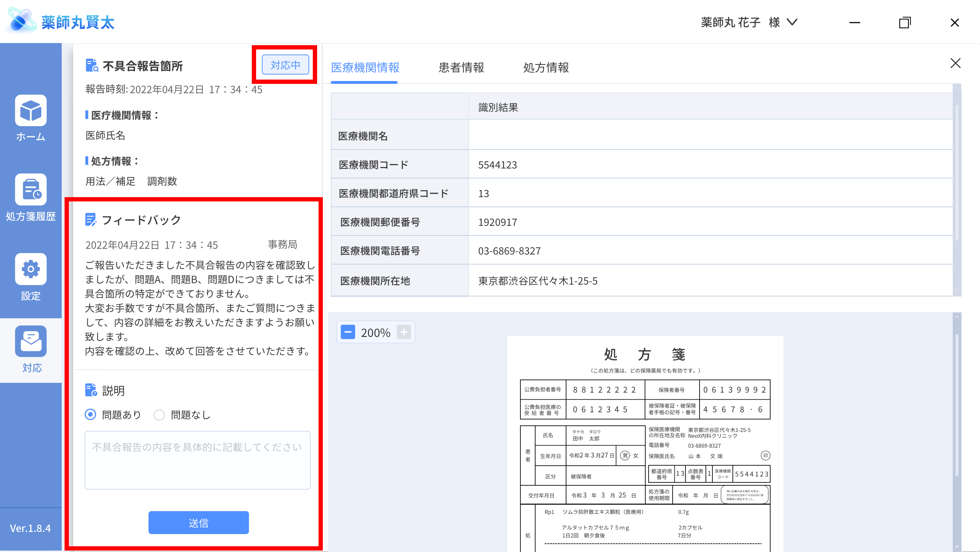Click the 処方箋 prescription image
980x552 pixels.
(x=645, y=444)
